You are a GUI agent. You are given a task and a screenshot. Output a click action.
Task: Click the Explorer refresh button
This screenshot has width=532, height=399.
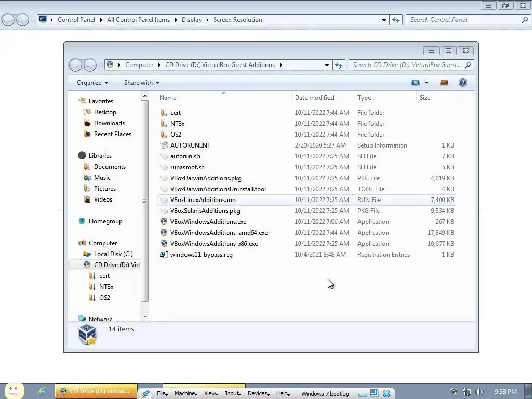339,65
